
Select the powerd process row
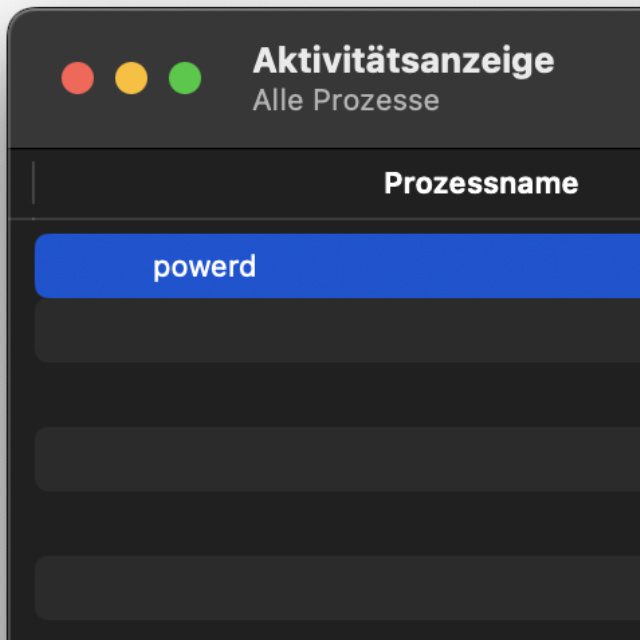pyautogui.click(x=204, y=267)
